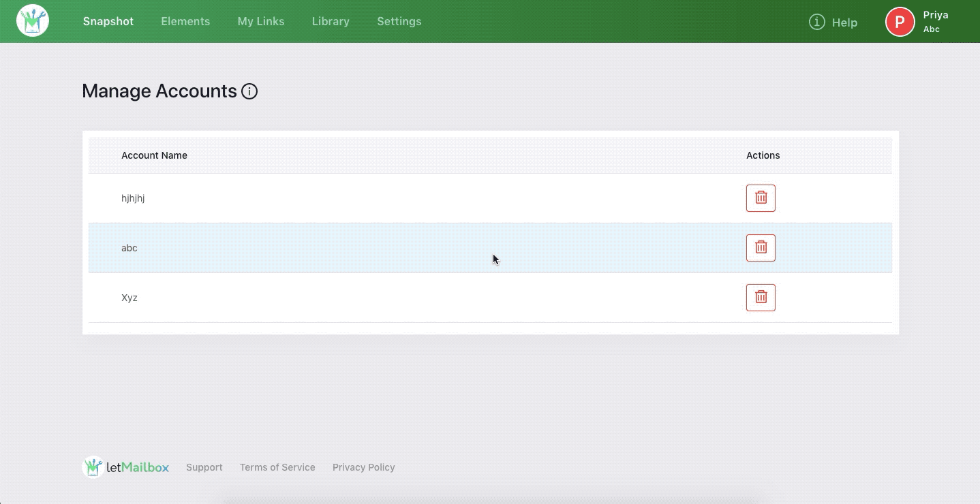Click the Help info icon in the header
Screen dimensions: 980x504
coord(816,22)
